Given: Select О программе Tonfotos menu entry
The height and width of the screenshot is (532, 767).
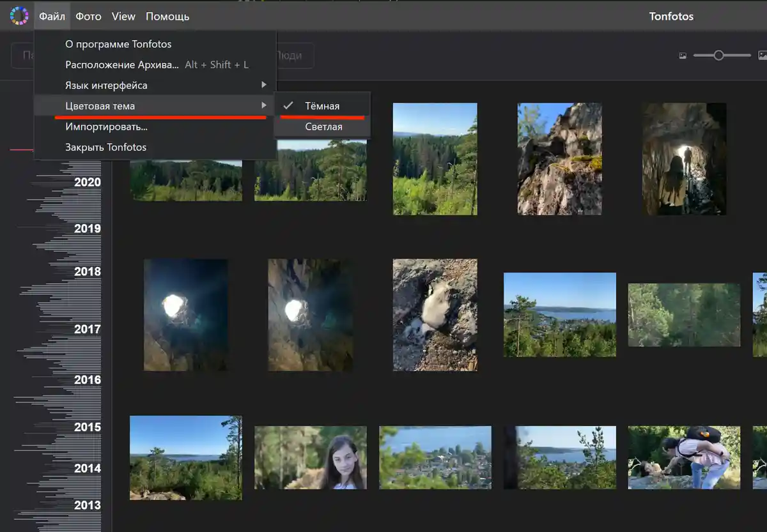Looking at the screenshot, I should pyautogui.click(x=155, y=44).
